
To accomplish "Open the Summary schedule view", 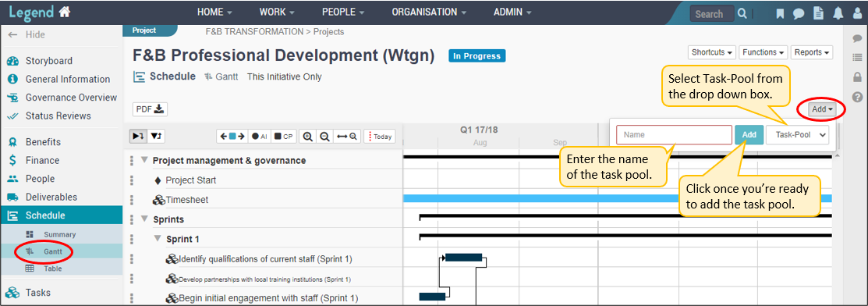I will (x=60, y=234).
